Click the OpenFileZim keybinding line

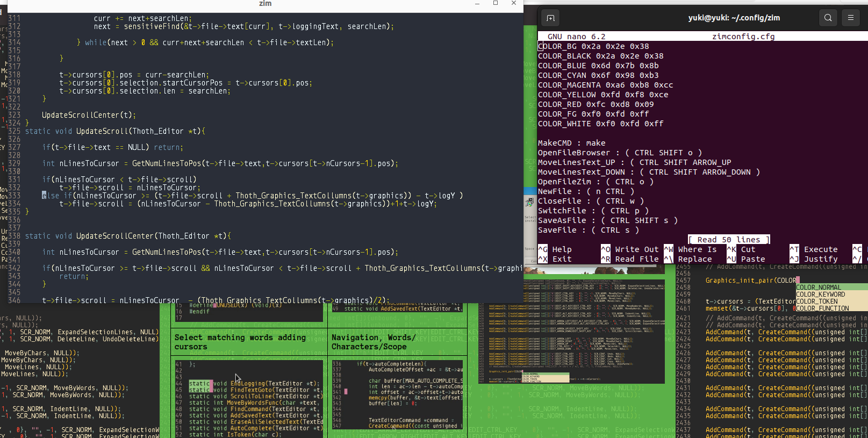(x=596, y=182)
